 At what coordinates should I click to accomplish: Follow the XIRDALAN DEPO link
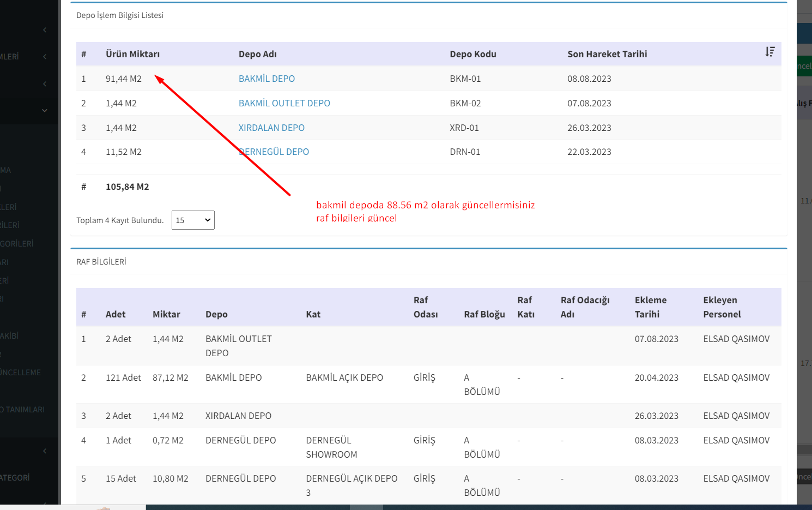tap(271, 128)
